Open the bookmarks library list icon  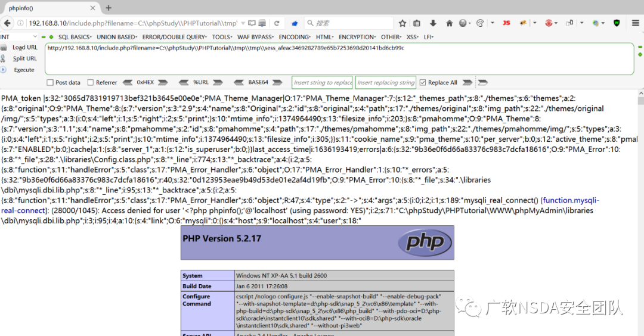pos(416,23)
